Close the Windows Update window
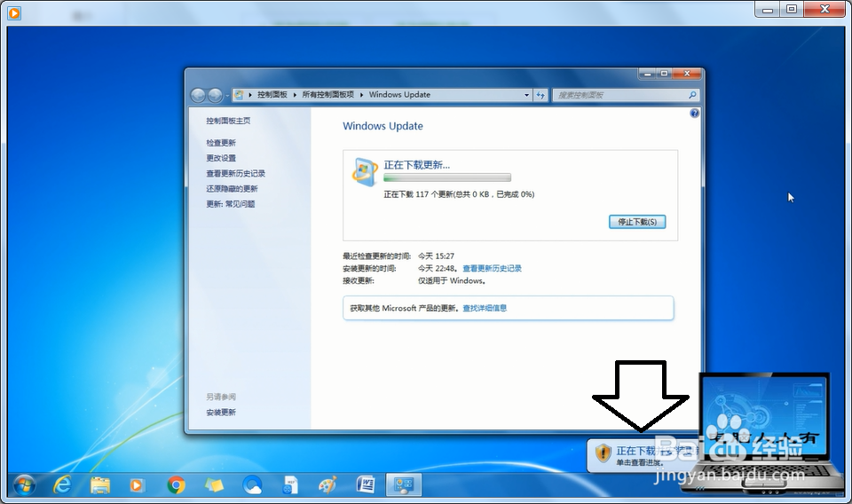This screenshot has height=504, width=852. [687, 74]
